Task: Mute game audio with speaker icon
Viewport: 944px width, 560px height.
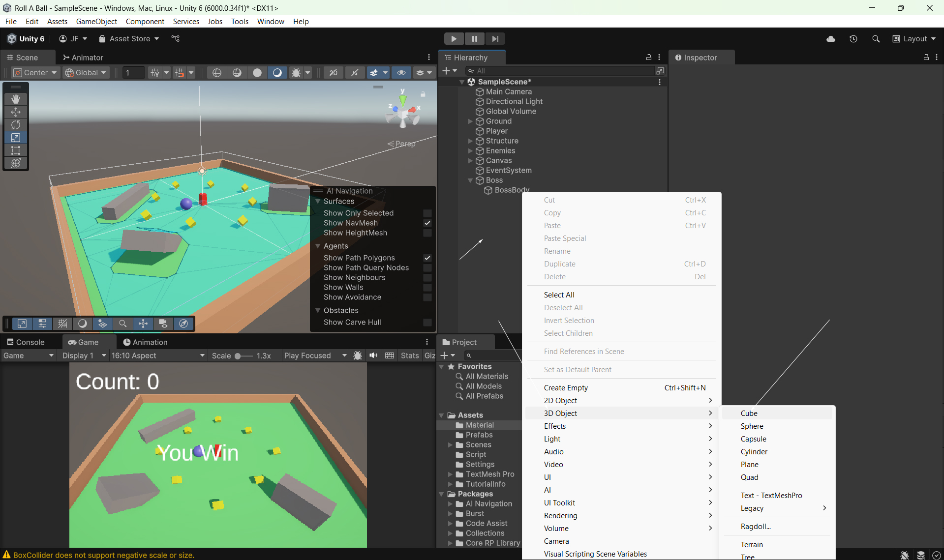Action: [373, 355]
